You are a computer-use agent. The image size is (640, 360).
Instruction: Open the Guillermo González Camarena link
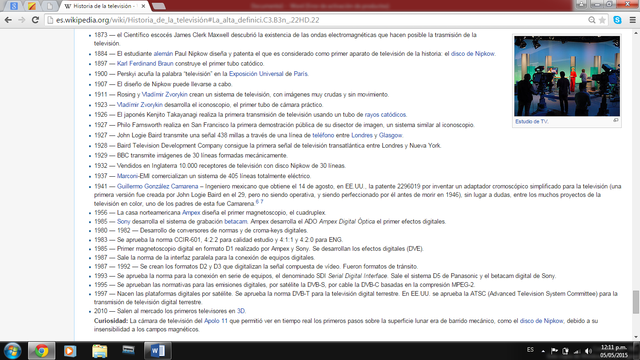[x=158, y=186]
